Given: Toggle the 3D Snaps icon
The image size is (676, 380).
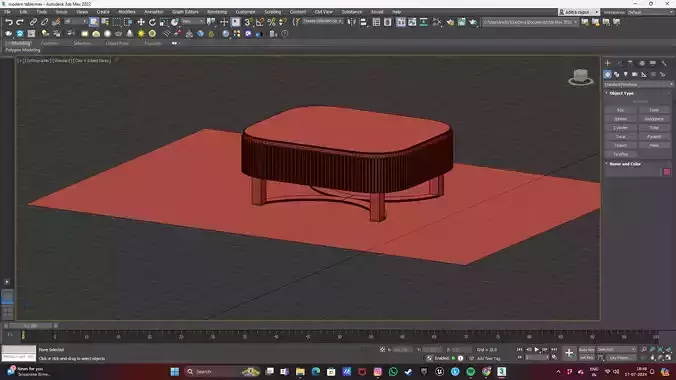Looking at the screenshot, I should (248, 22).
